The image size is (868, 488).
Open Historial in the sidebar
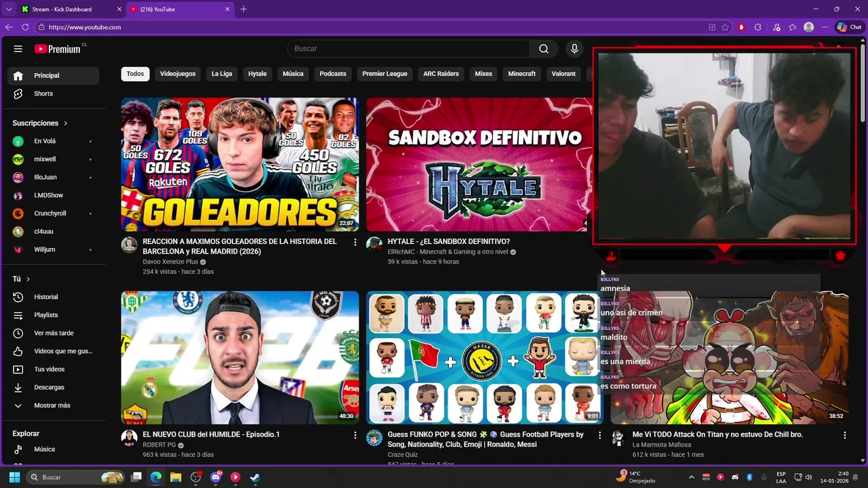pyautogui.click(x=53, y=297)
